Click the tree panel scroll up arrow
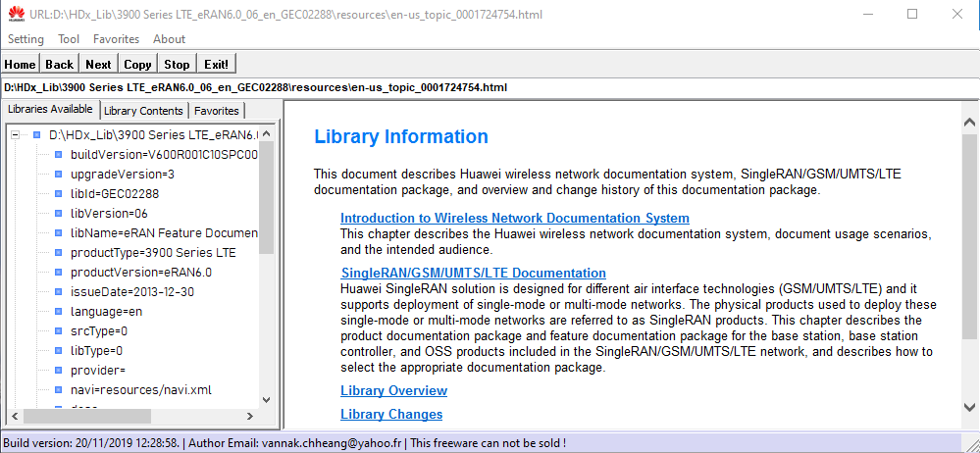Image resolution: width=980 pixels, height=453 pixels. pos(266,133)
